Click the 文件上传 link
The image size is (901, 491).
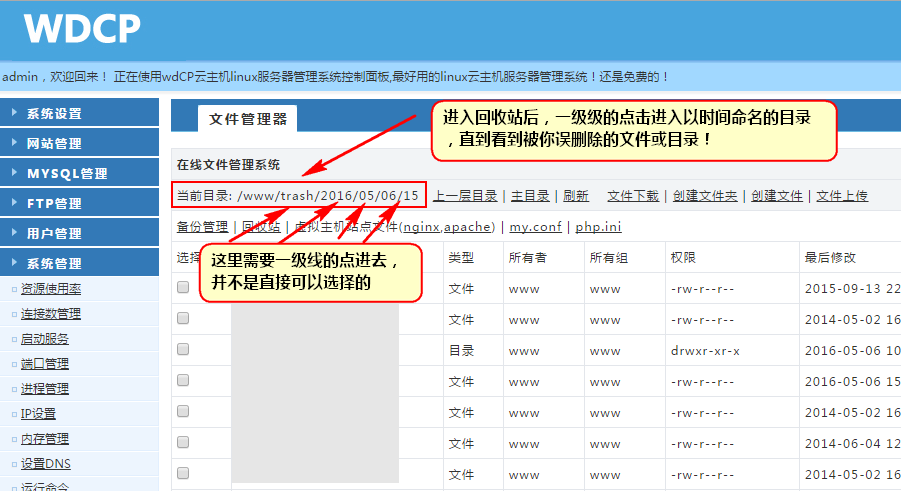click(842, 196)
